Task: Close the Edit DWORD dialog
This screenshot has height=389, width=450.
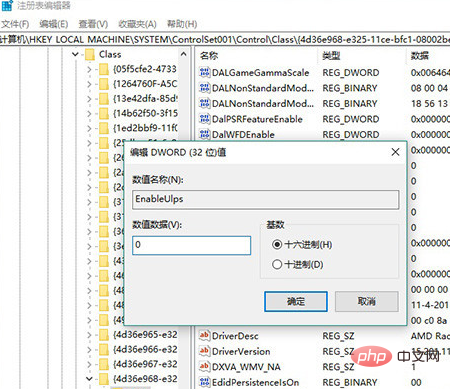Action: (x=395, y=152)
